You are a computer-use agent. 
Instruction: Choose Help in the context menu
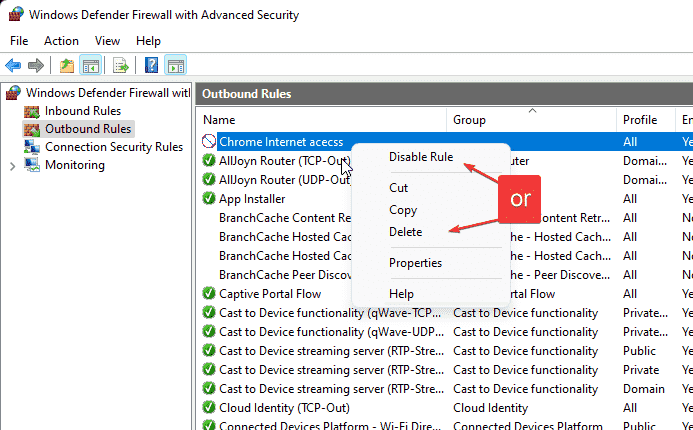(401, 294)
